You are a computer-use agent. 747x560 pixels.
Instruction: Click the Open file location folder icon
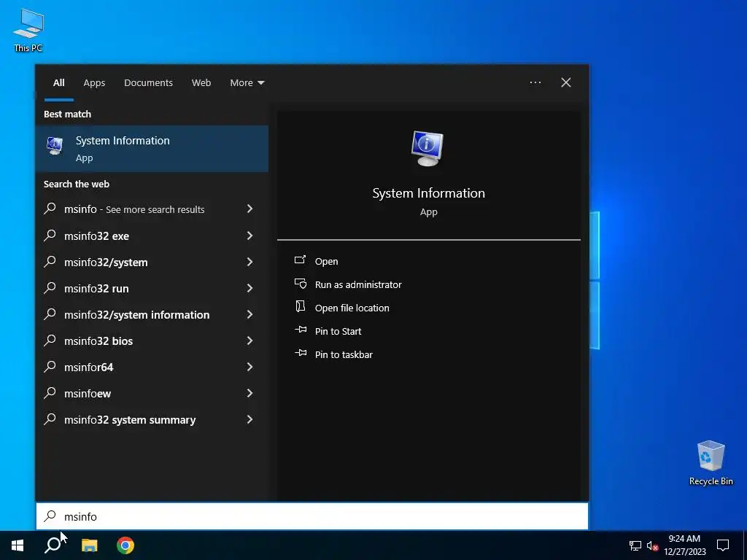(300, 307)
